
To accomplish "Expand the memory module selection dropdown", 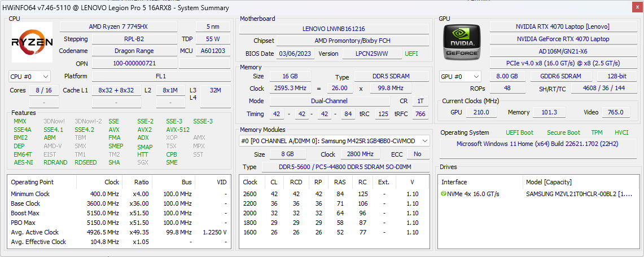I will pos(334,140).
